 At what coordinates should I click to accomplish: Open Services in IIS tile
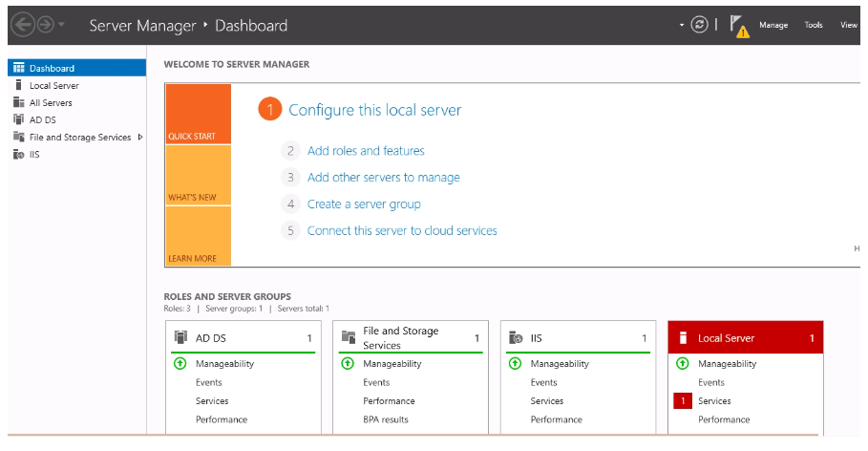(547, 400)
